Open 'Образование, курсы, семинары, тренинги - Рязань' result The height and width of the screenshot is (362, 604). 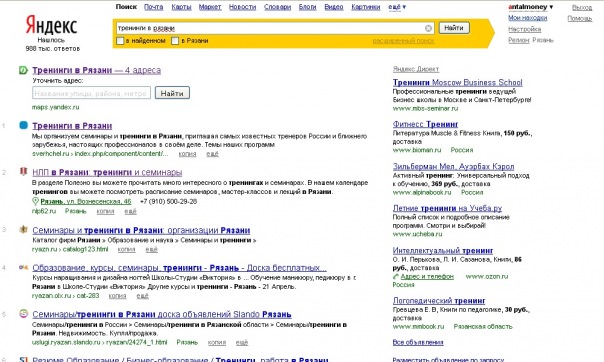pos(180,268)
